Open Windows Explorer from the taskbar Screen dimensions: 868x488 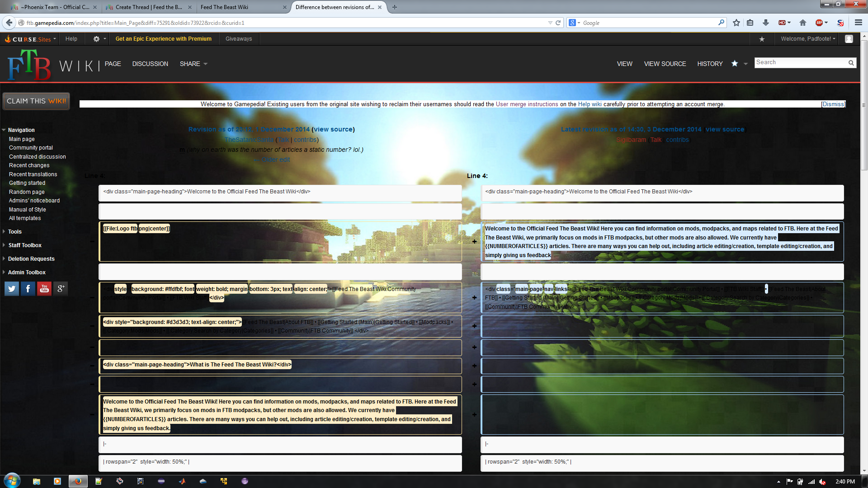pyautogui.click(x=37, y=481)
